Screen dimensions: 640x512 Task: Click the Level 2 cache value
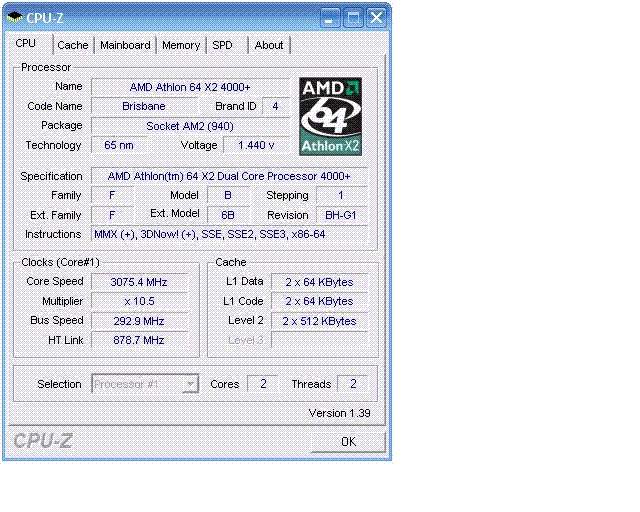[319, 321]
